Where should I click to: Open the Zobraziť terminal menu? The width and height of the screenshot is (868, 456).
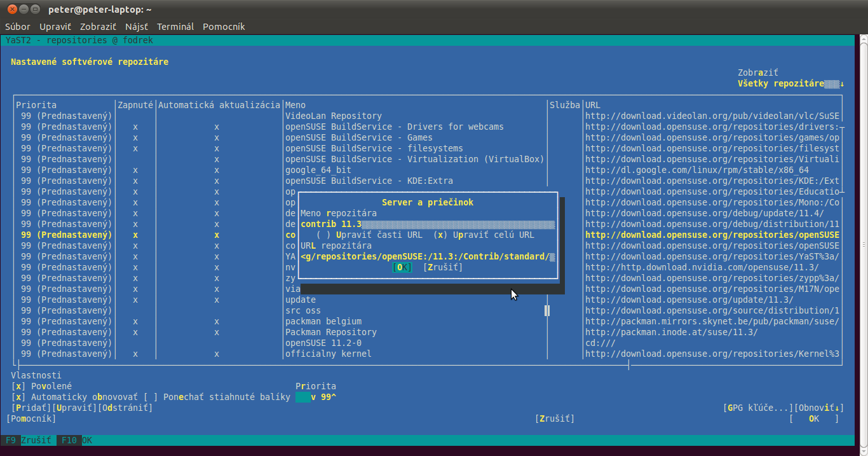(x=98, y=27)
